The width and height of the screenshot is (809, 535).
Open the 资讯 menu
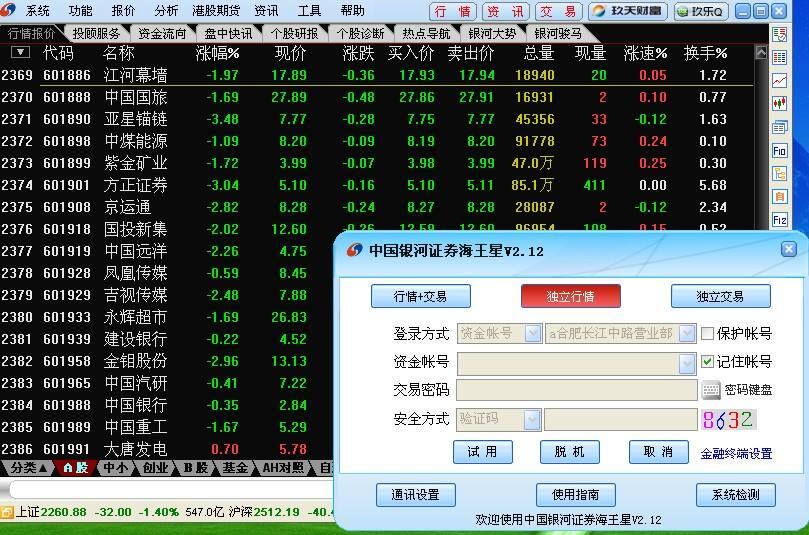tap(266, 10)
